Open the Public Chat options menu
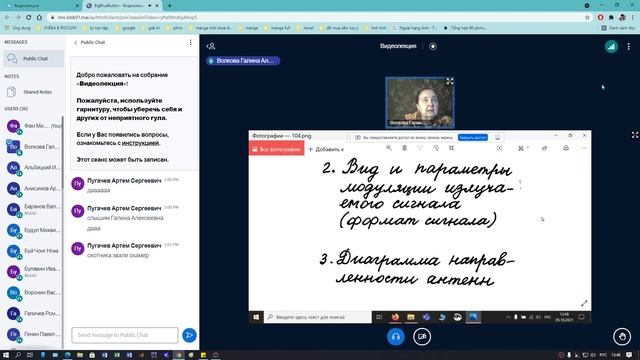Viewport: 640px width, 360px height. 190,42
